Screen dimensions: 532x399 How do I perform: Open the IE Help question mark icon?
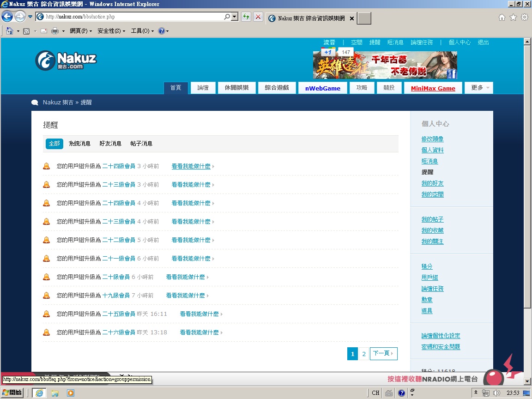pyautogui.click(x=161, y=31)
